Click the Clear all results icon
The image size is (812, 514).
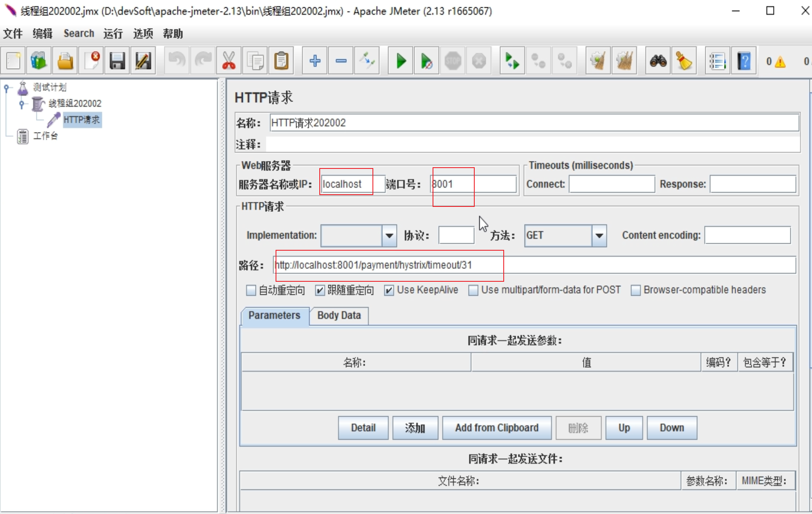click(624, 61)
